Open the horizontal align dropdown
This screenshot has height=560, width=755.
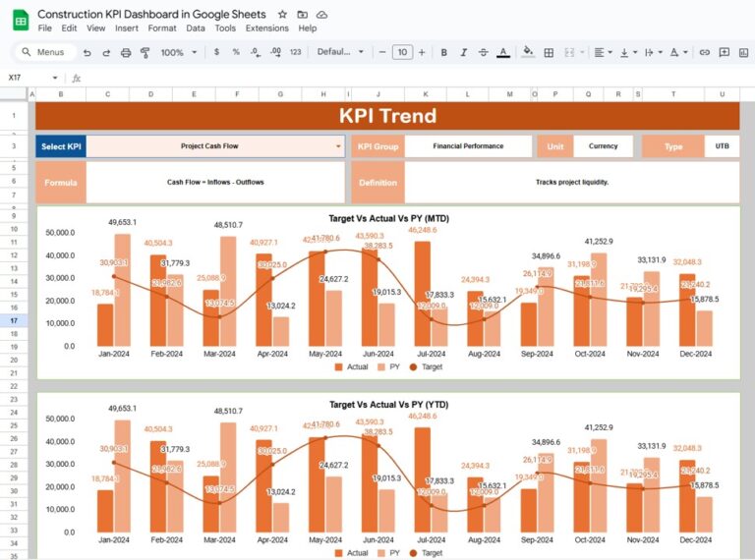pos(603,52)
